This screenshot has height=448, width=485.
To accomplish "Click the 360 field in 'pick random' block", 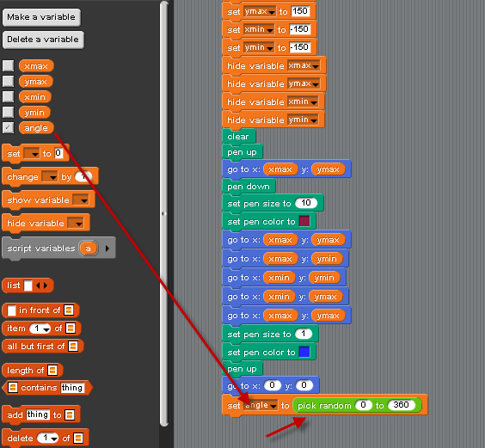I will point(402,405).
